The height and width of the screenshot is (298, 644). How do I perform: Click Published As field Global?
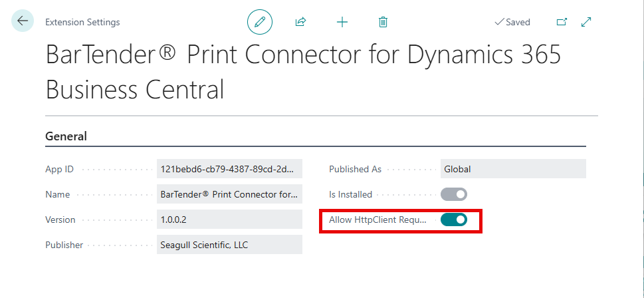(x=513, y=169)
